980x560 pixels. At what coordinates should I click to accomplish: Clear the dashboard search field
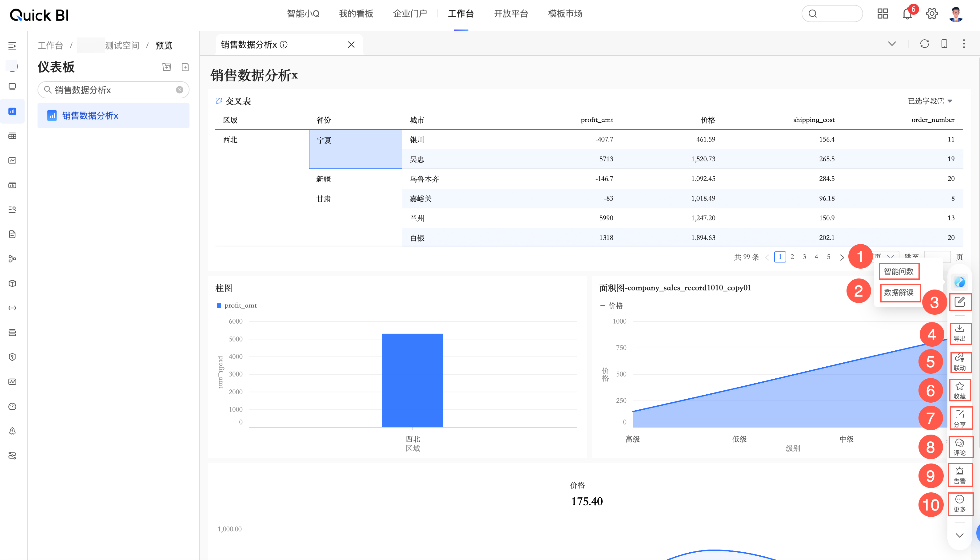(179, 90)
